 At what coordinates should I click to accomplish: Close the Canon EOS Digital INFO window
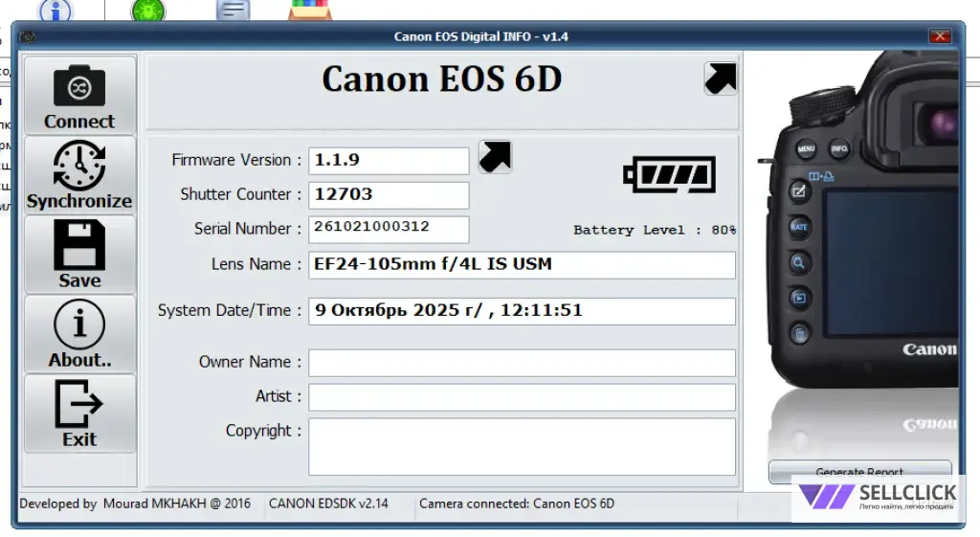point(938,36)
